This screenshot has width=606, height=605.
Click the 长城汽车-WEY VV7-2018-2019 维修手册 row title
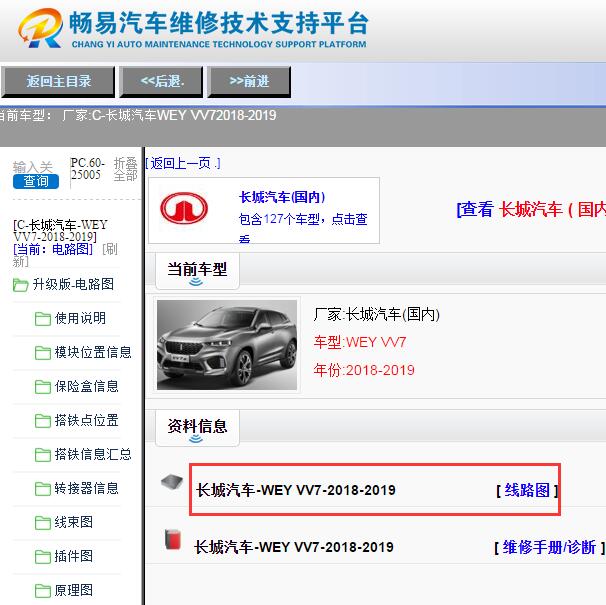point(294,547)
